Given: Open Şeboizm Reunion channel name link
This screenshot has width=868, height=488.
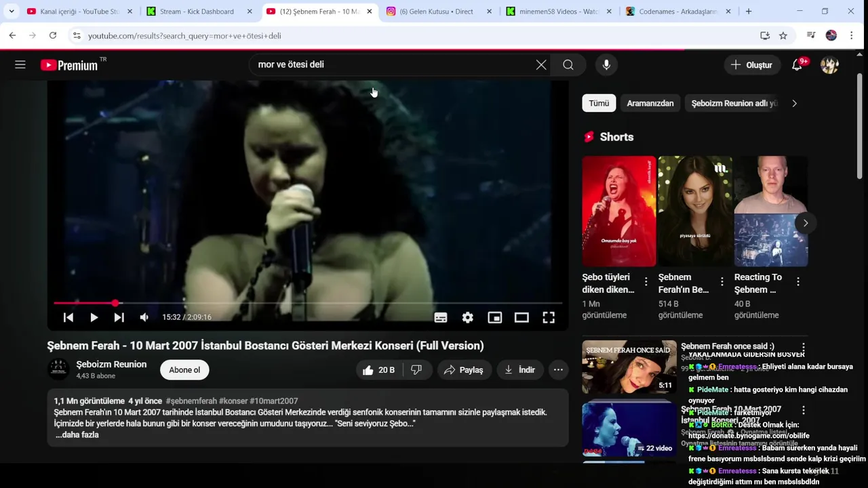Looking at the screenshot, I should tap(111, 365).
